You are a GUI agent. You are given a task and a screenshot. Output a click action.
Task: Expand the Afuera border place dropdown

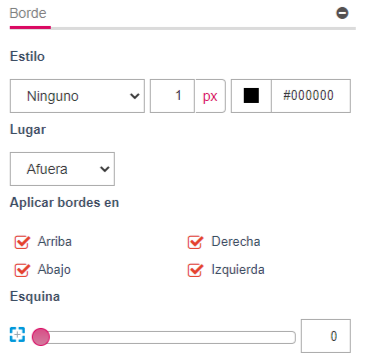pyautogui.click(x=62, y=169)
